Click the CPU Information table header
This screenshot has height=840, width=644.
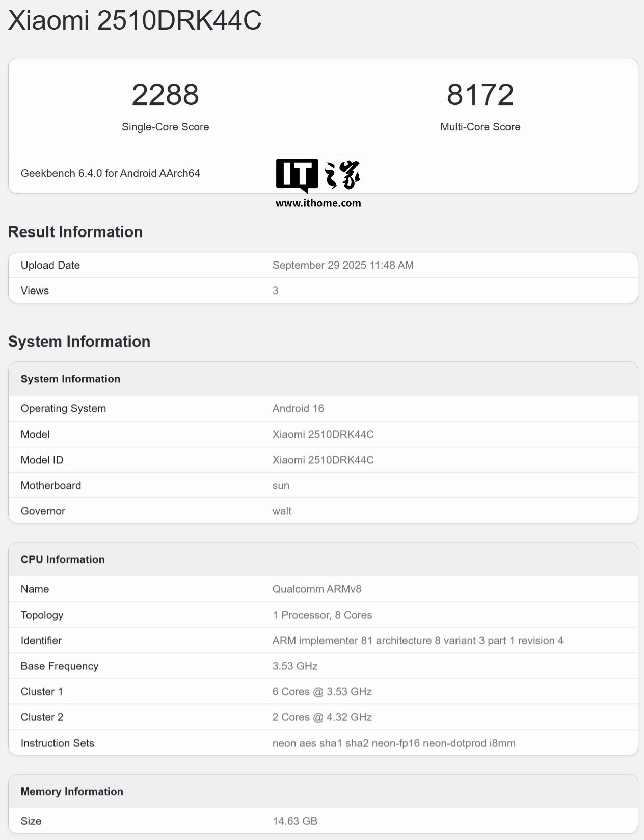click(63, 559)
